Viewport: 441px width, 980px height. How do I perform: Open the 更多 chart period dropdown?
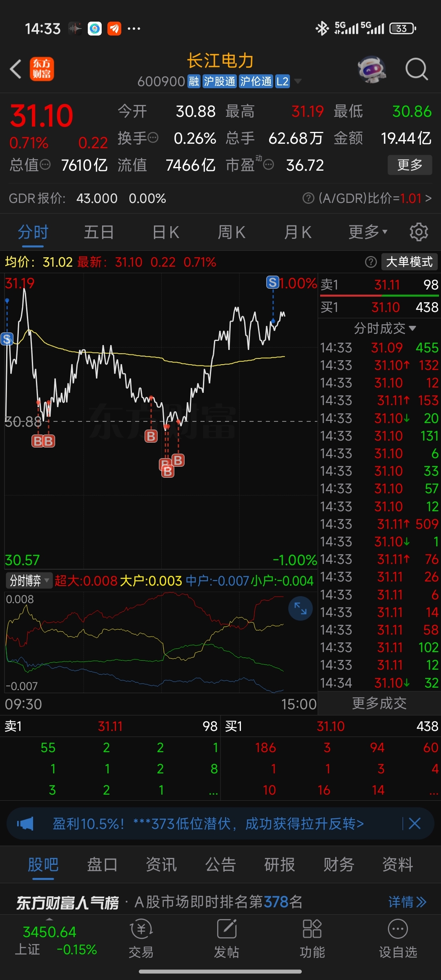[x=368, y=232]
